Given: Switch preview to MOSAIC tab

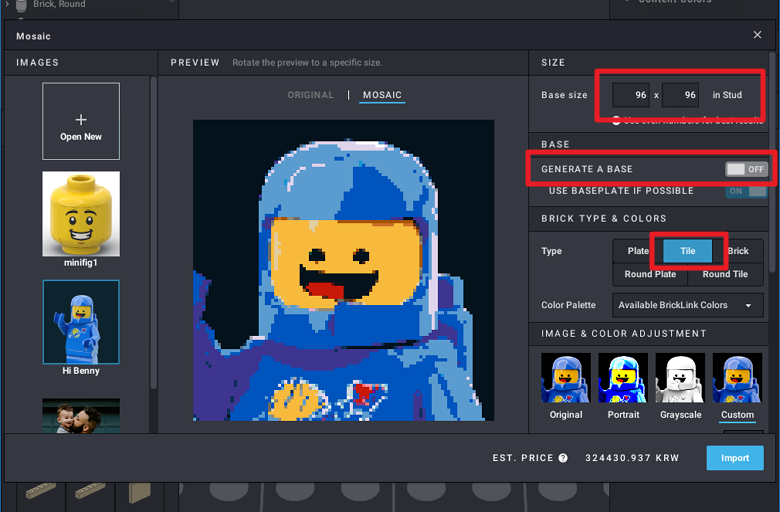Looking at the screenshot, I should click(382, 95).
